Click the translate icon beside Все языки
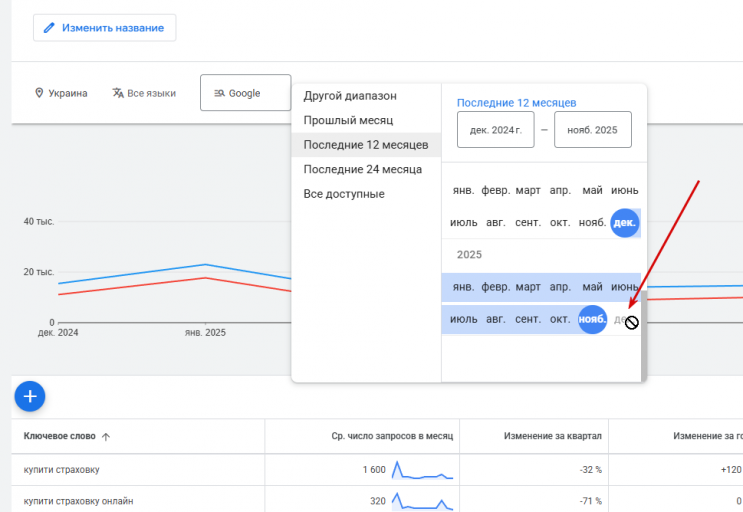This screenshot has width=743, height=512. tap(118, 93)
